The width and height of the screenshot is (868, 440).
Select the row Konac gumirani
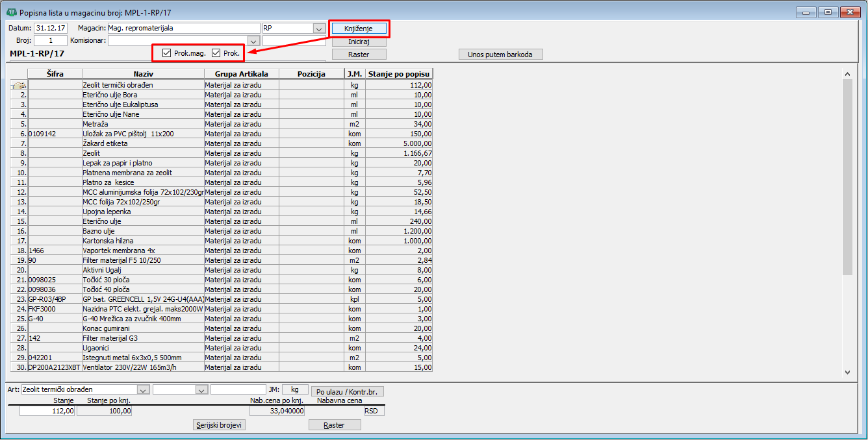tap(222, 328)
